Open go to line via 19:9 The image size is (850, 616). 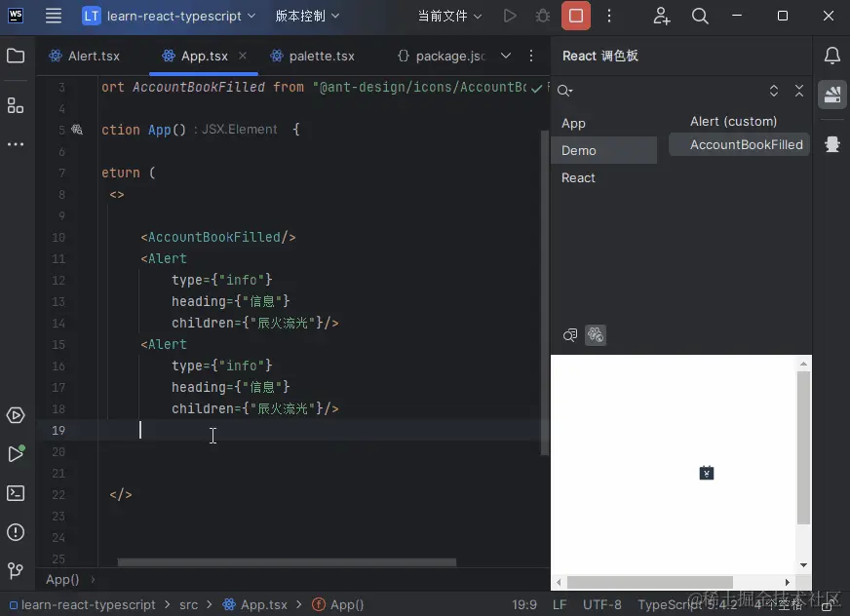point(524,604)
